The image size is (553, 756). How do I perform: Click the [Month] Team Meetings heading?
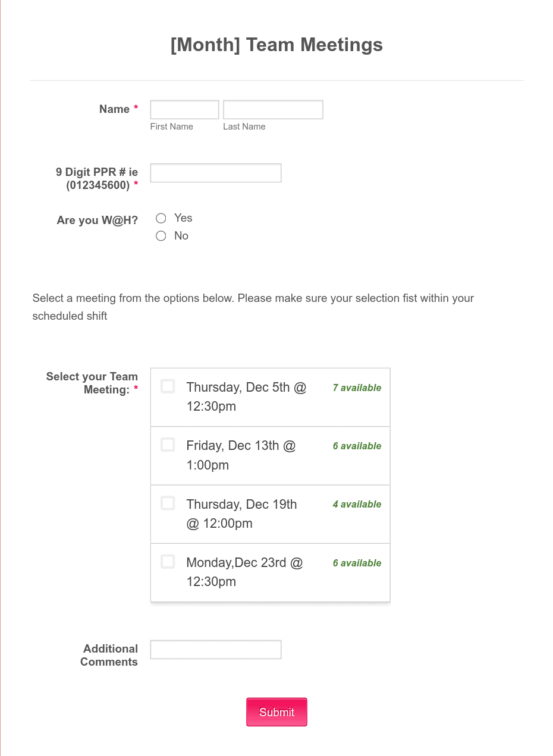276,45
